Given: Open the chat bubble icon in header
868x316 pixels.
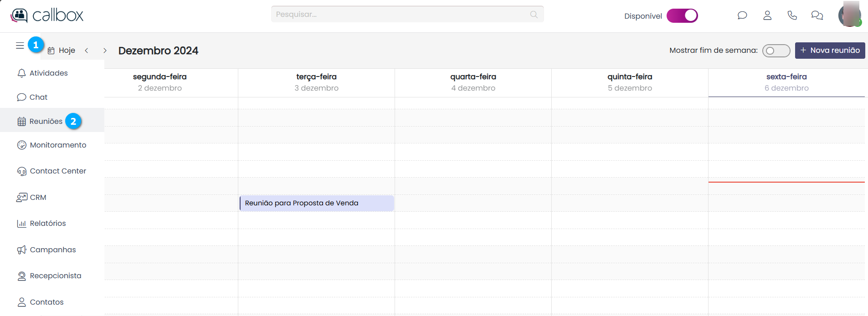Looking at the screenshot, I should pos(742,15).
